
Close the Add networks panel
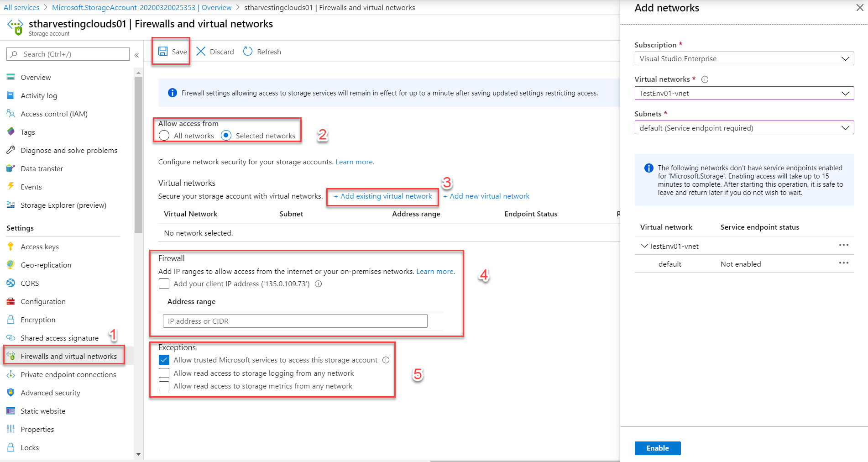coord(860,8)
